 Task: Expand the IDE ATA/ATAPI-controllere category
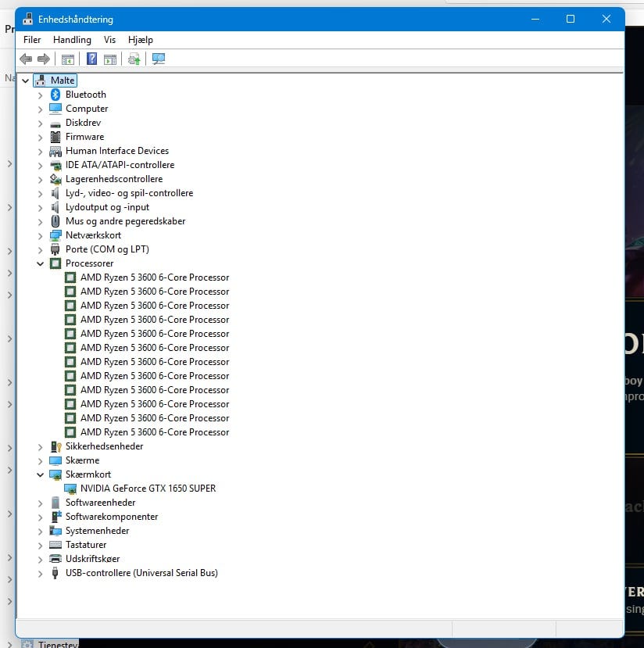(40, 165)
